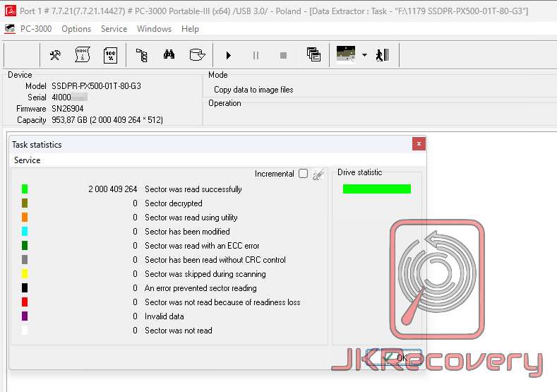Click the binoculars search icon

[x=169, y=55]
